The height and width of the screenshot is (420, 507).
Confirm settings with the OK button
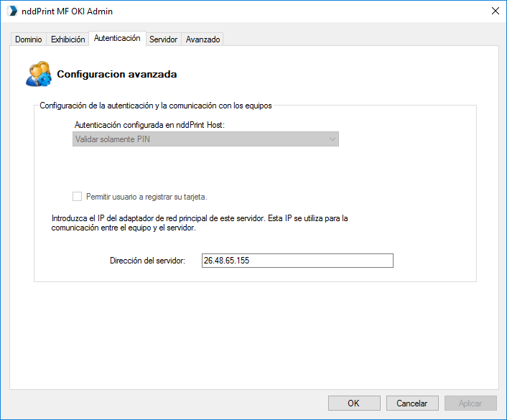click(354, 403)
